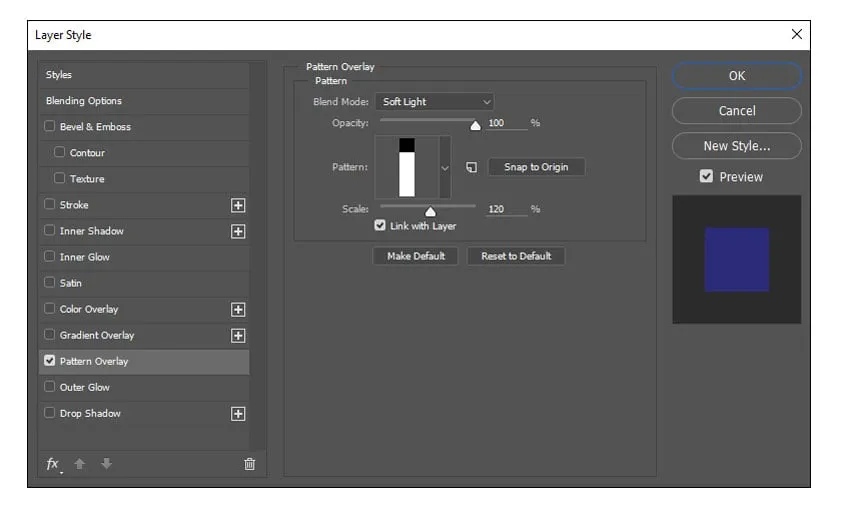The image size is (850, 513).
Task: Click the trash delete effect icon
Action: 249,464
